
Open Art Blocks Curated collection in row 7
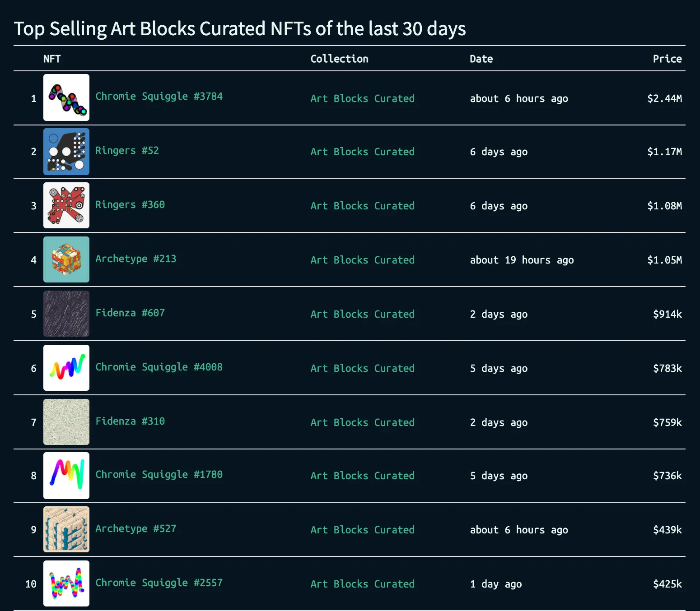pos(362,422)
